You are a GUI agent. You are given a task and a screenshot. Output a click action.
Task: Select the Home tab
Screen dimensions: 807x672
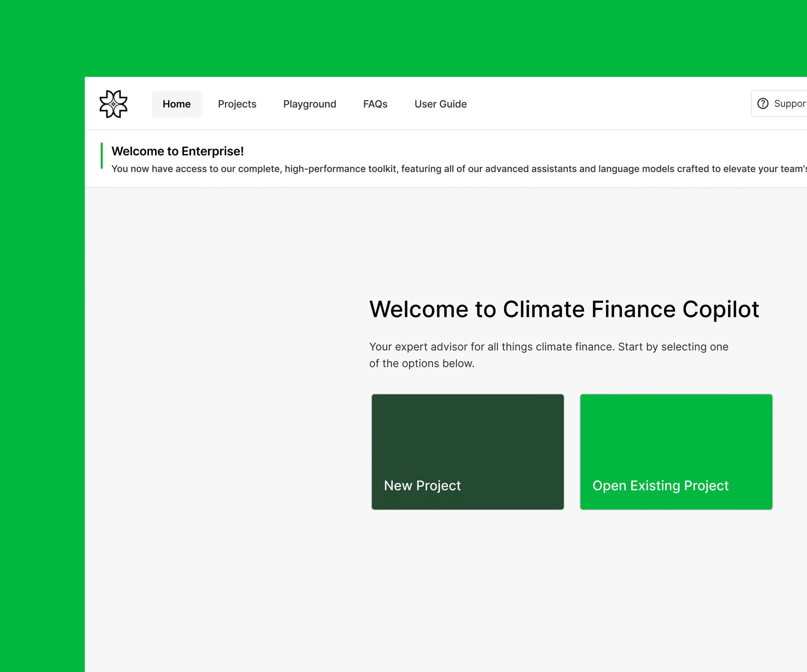[177, 104]
